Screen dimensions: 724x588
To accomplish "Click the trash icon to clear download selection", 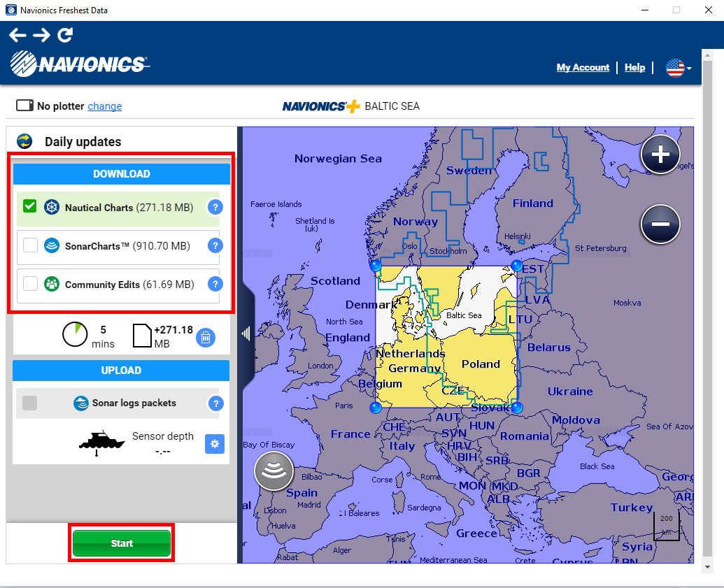I will 206,338.
